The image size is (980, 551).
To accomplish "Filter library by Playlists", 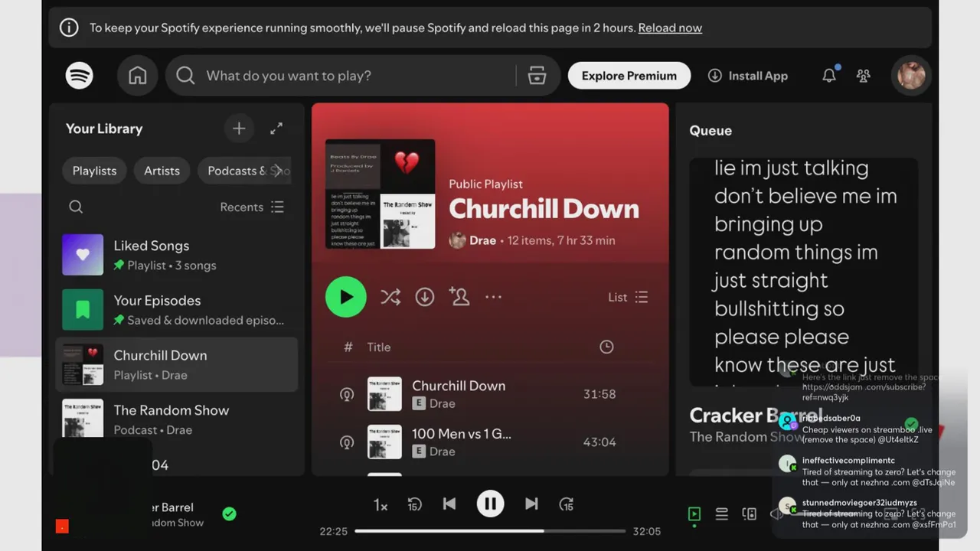I will pos(95,171).
